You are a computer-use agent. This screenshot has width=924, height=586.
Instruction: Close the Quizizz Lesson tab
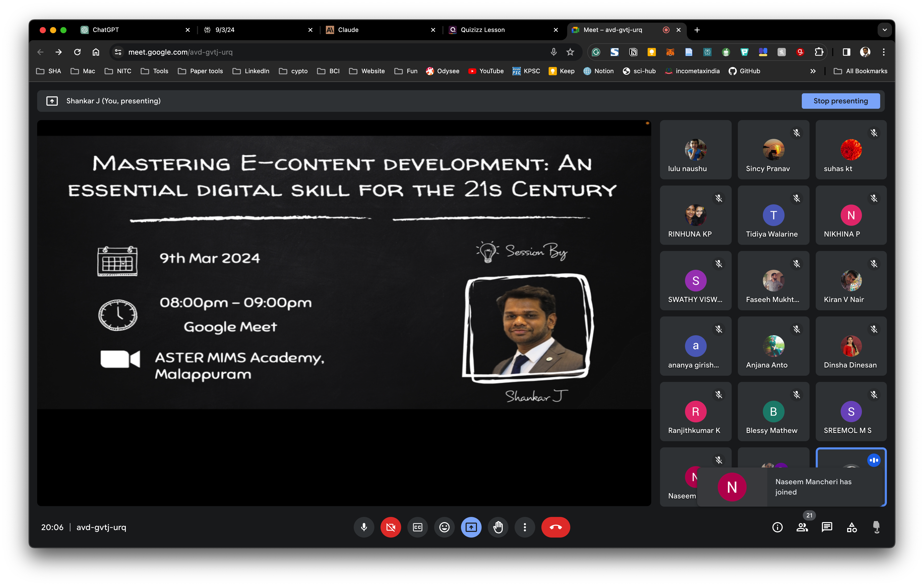(556, 30)
